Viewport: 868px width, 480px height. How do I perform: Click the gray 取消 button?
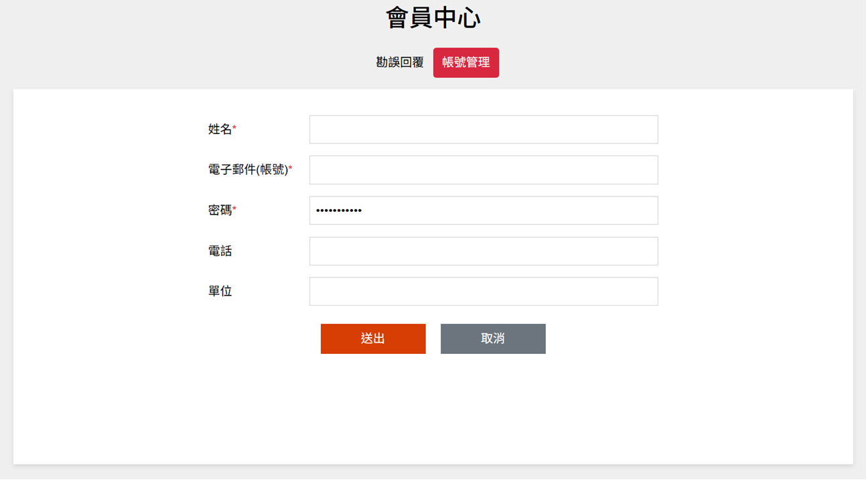(493, 339)
